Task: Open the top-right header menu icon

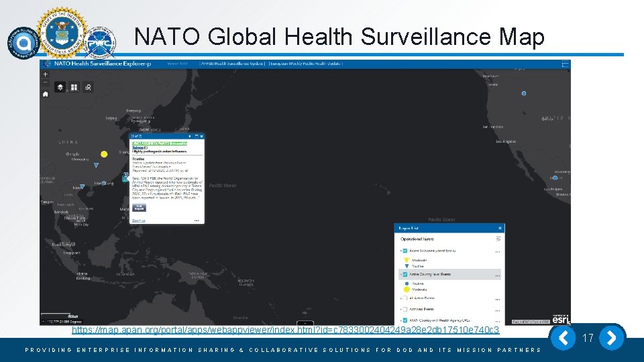Action: pyautogui.click(x=565, y=64)
